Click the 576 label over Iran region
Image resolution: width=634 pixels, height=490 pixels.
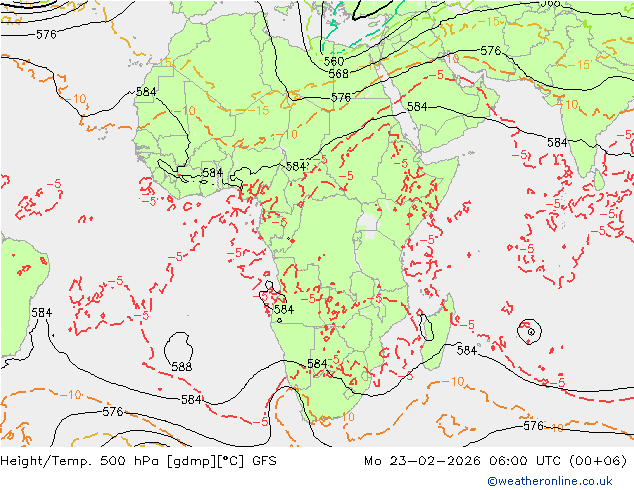click(x=490, y=51)
